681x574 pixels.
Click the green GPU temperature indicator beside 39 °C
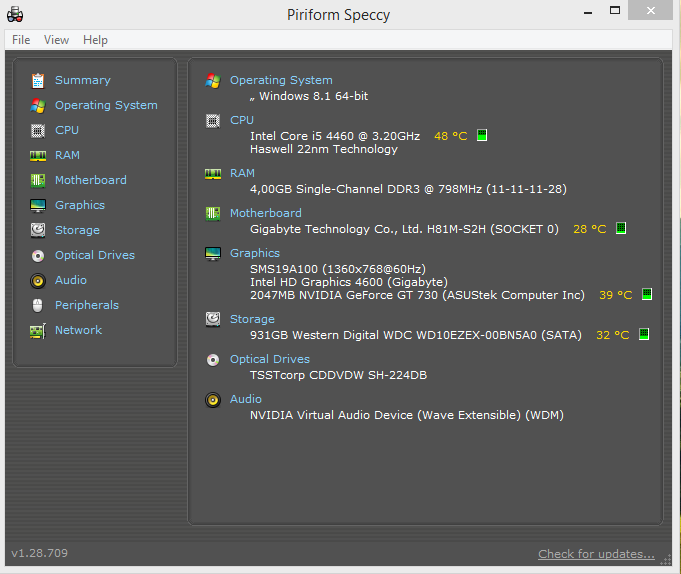tap(647, 294)
